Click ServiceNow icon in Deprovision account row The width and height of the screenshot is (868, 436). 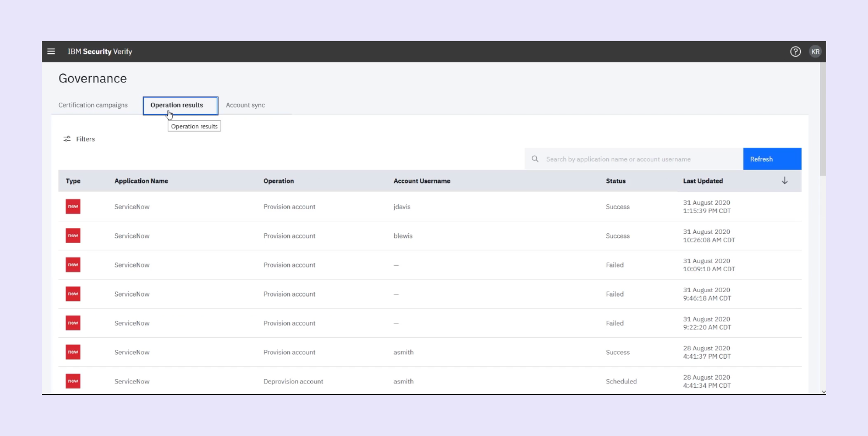pyautogui.click(x=73, y=381)
